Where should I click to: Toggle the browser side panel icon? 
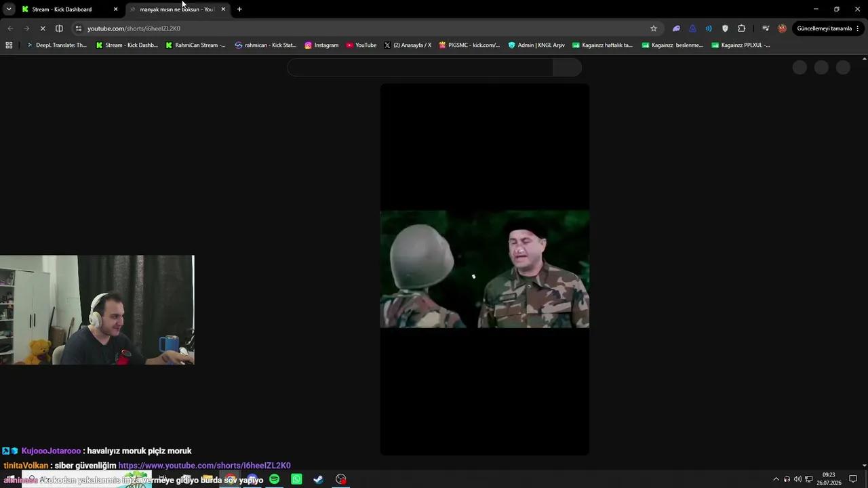click(x=59, y=28)
